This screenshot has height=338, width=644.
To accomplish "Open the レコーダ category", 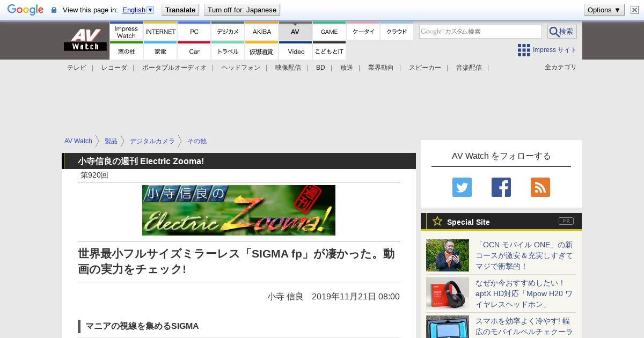I will coord(114,68).
